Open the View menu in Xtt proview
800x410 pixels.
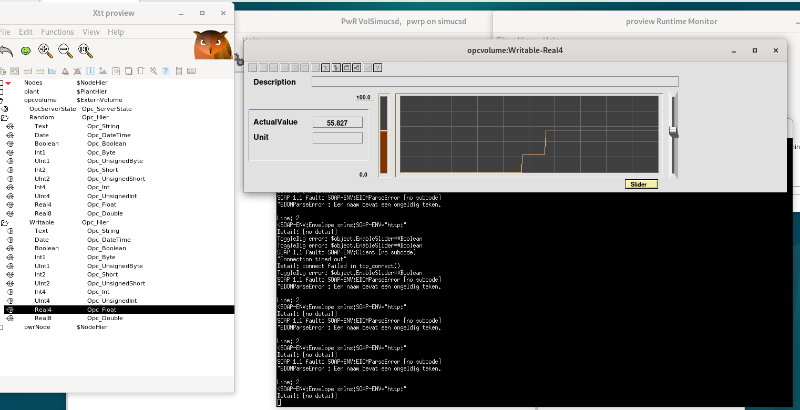pyautogui.click(x=91, y=32)
